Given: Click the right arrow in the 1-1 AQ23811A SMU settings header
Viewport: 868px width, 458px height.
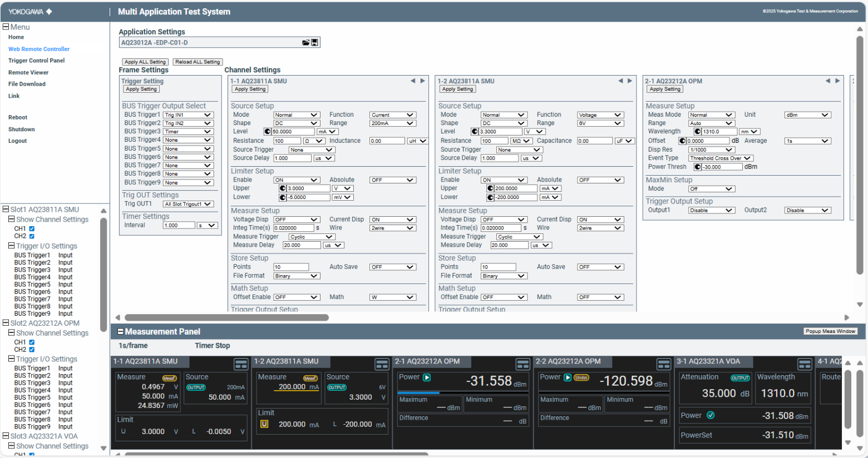Looking at the screenshot, I should tap(422, 81).
